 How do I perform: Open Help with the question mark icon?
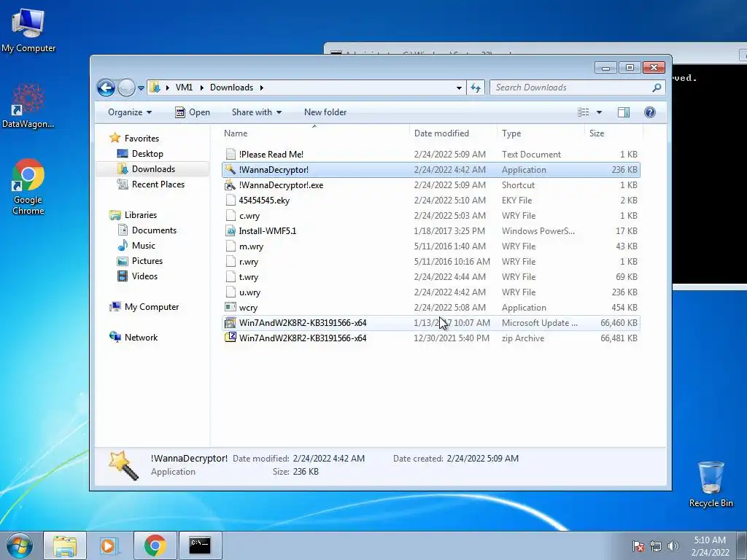pos(650,112)
